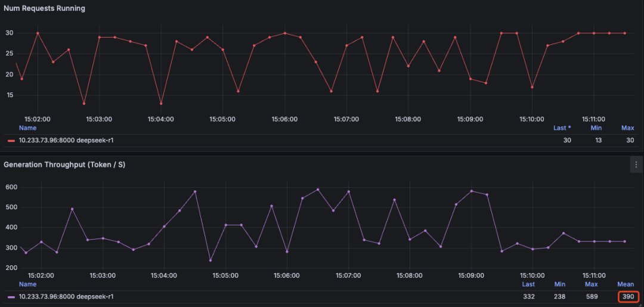This screenshot has width=644, height=307.
Task: Select the throughput peak point near 15:04:30
Action: pyautogui.click(x=195, y=192)
